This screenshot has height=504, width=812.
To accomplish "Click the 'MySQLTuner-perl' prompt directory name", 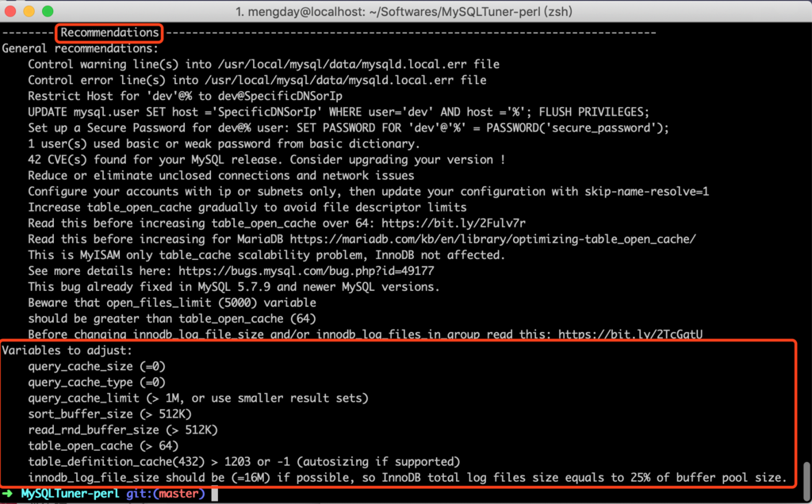I will pyautogui.click(x=71, y=494).
